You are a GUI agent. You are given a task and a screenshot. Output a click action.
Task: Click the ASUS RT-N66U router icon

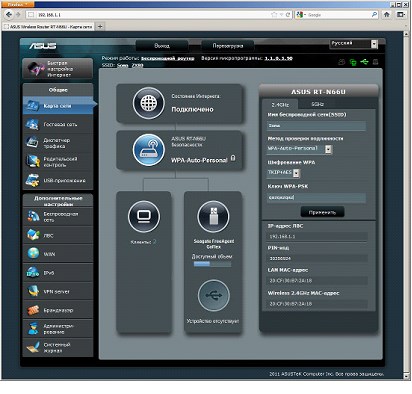(x=149, y=150)
